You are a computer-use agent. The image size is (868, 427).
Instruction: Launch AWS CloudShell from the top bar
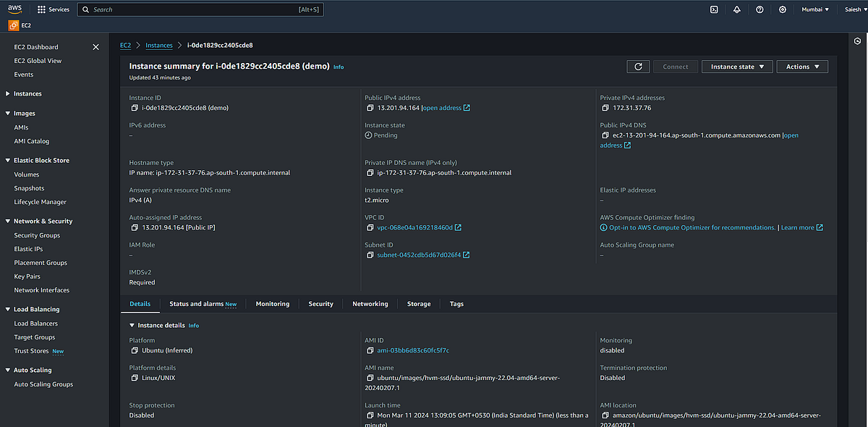point(714,9)
